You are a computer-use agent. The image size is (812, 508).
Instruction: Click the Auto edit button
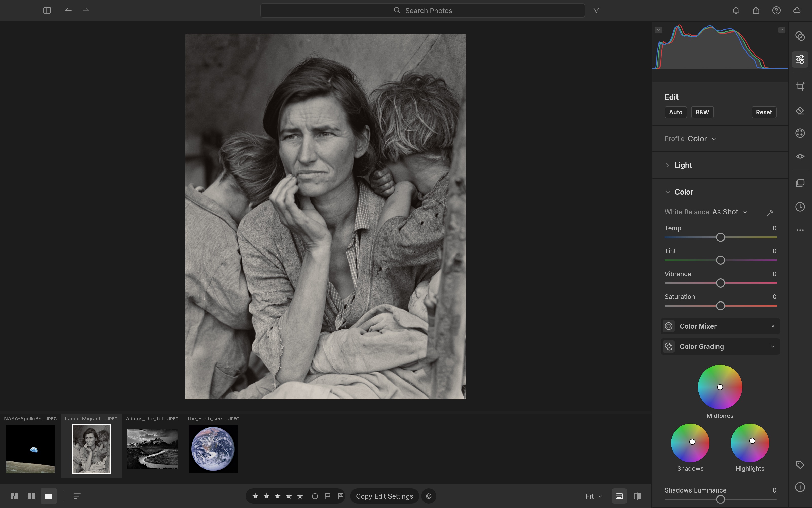pos(675,112)
